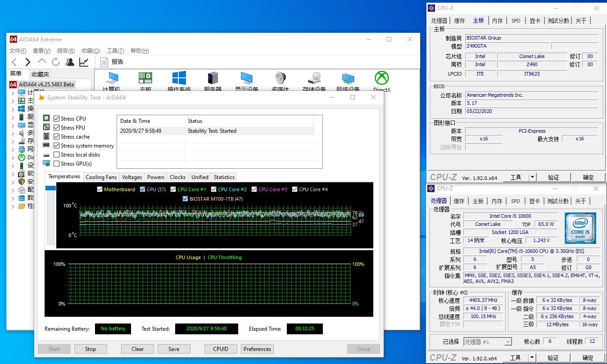Viewport: 607px width, 364px height.
Task: Open the Operating System (操作系统) icon
Action: tap(179, 79)
